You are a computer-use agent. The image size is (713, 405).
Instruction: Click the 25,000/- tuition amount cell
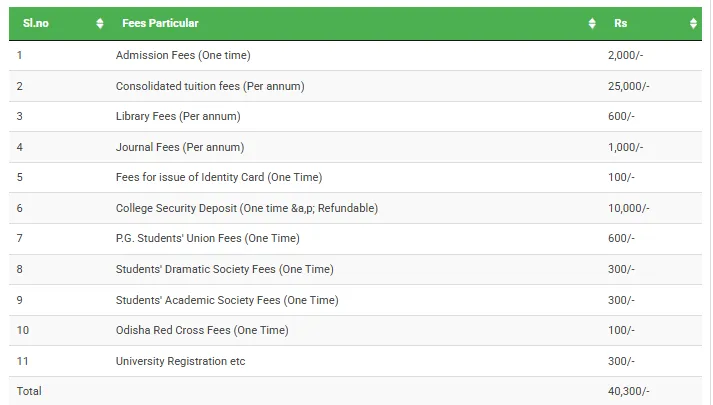(629, 86)
